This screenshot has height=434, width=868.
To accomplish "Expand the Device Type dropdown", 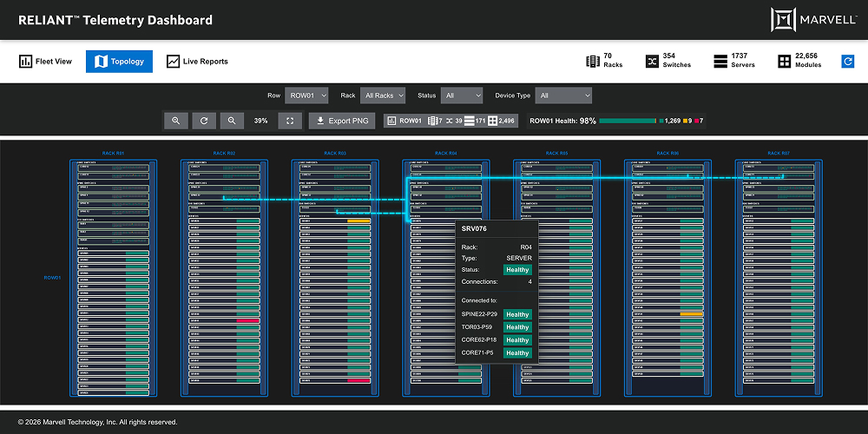I will tap(563, 95).
